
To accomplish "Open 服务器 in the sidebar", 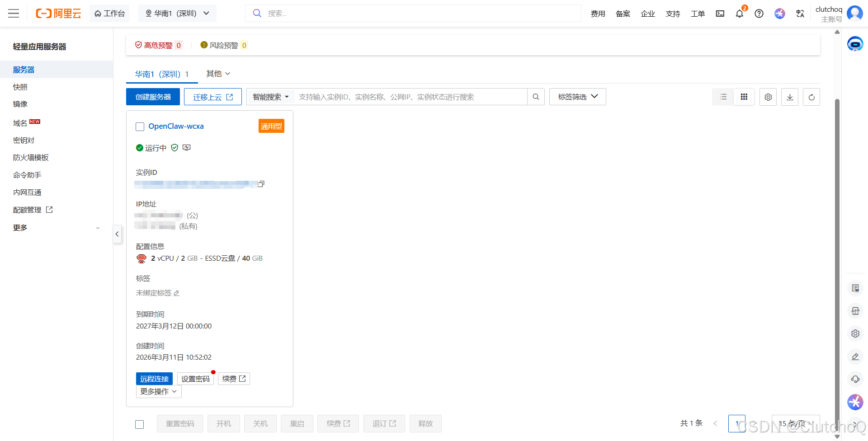I will [57, 70].
